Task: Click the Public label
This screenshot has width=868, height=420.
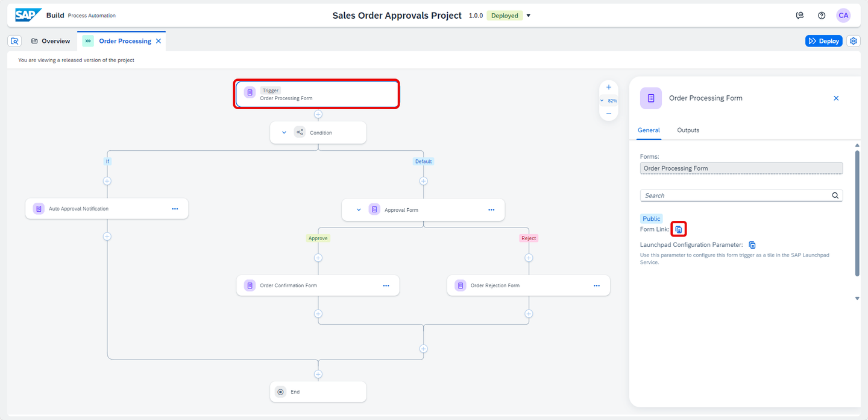Action: pos(651,218)
